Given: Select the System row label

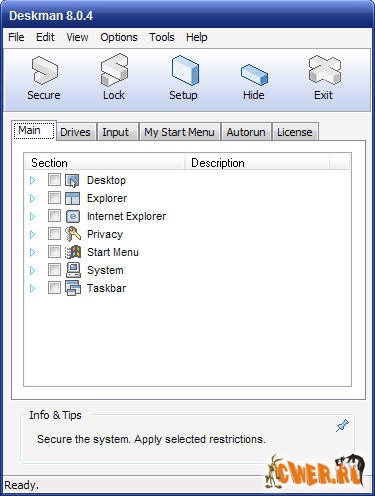Looking at the screenshot, I should [x=105, y=270].
